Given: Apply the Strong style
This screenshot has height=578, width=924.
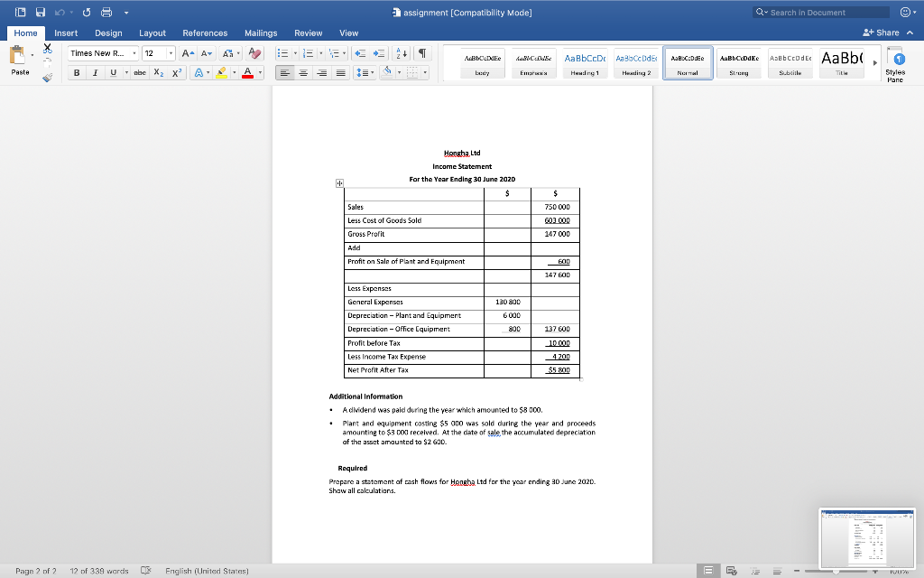Looking at the screenshot, I should tap(739, 63).
